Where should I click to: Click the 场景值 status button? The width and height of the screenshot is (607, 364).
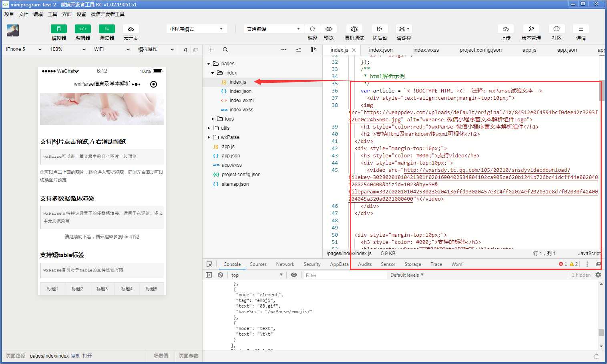tap(161, 356)
